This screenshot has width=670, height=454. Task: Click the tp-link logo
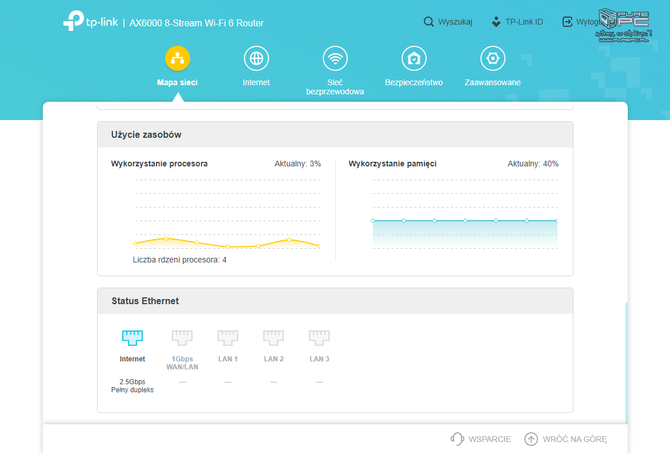pyautogui.click(x=91, y=21)
